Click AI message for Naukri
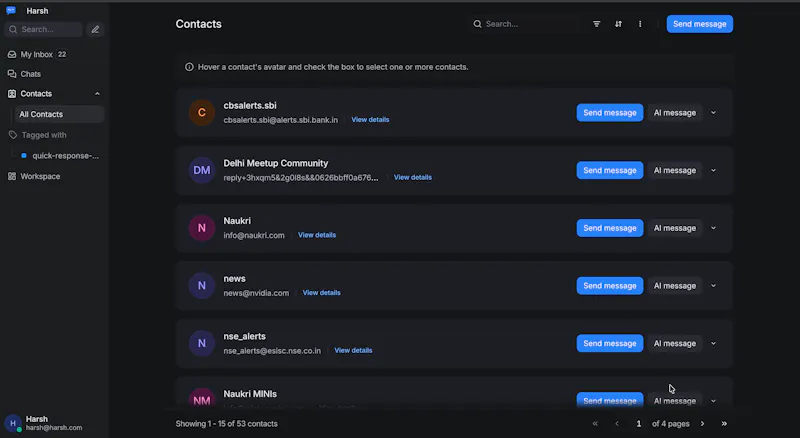 [674, 228]
